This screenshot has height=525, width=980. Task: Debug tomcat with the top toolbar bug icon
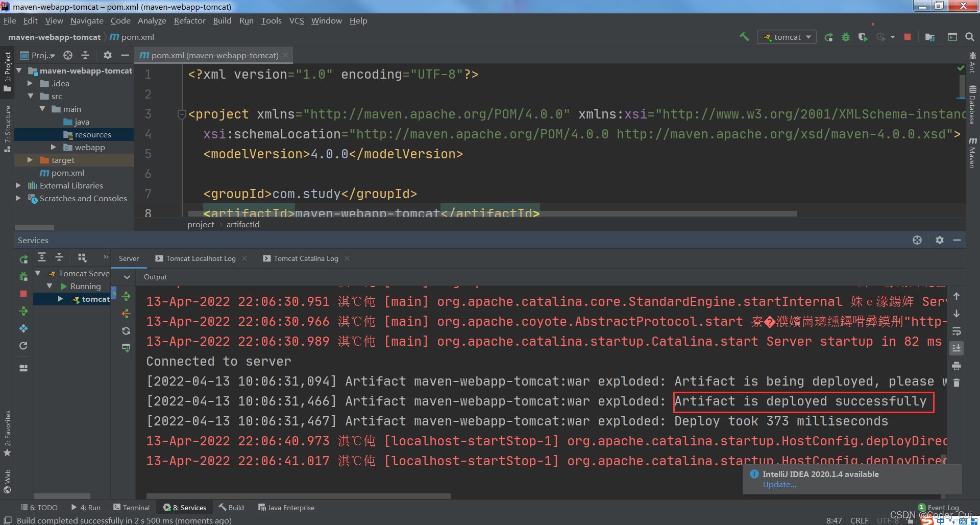click(846, 37)
